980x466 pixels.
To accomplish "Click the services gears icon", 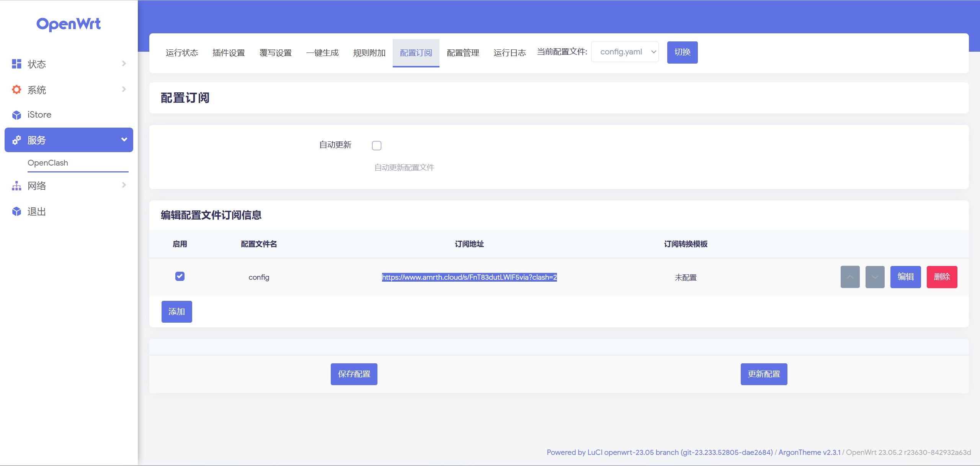I will coord(16,140).
